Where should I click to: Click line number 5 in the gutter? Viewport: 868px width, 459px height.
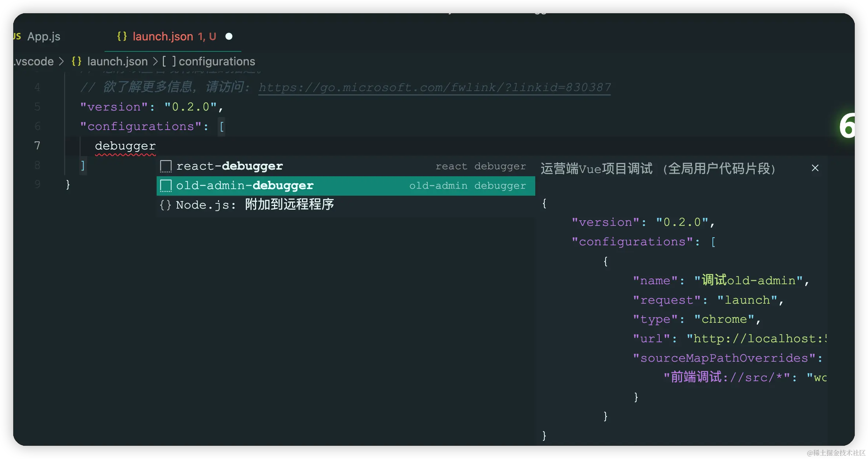pos(37,107)
